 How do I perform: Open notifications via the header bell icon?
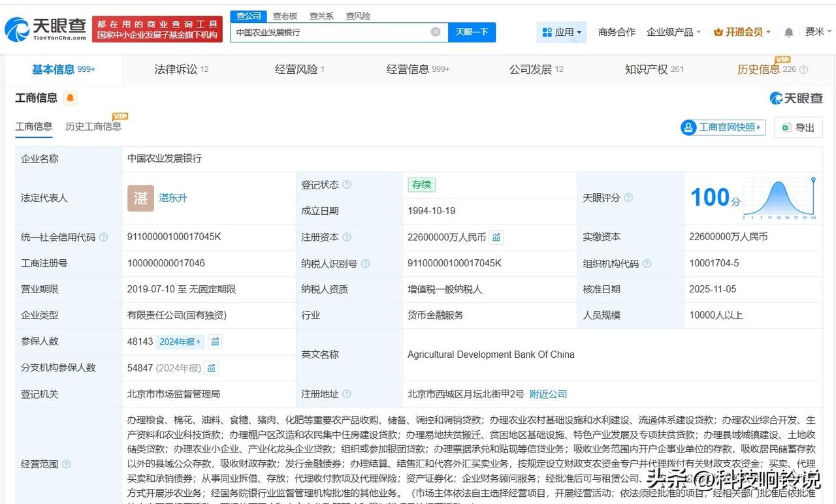click(x=789, y=32)
